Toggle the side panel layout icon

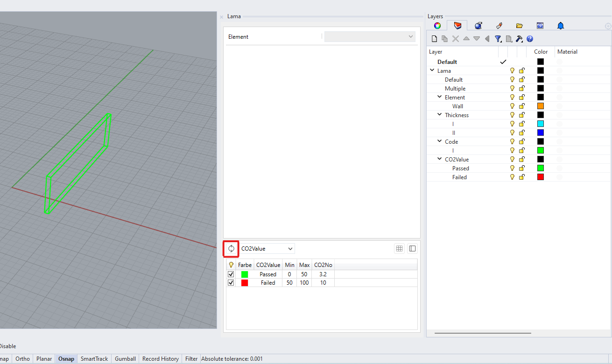coord(412,249)
